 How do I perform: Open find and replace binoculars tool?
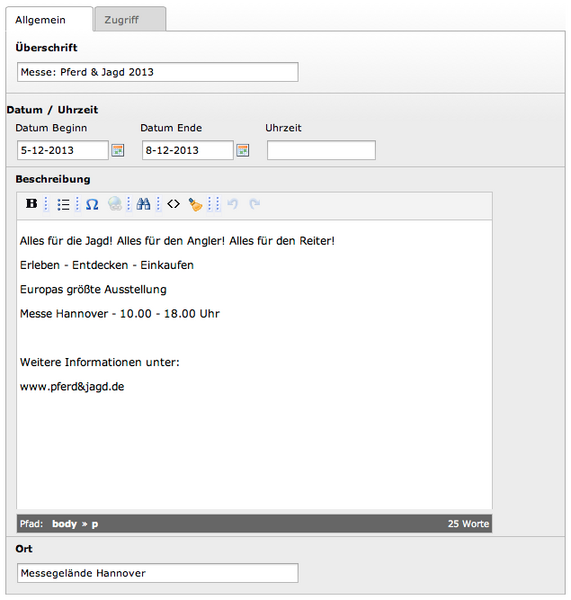click(x=144, y=204)
